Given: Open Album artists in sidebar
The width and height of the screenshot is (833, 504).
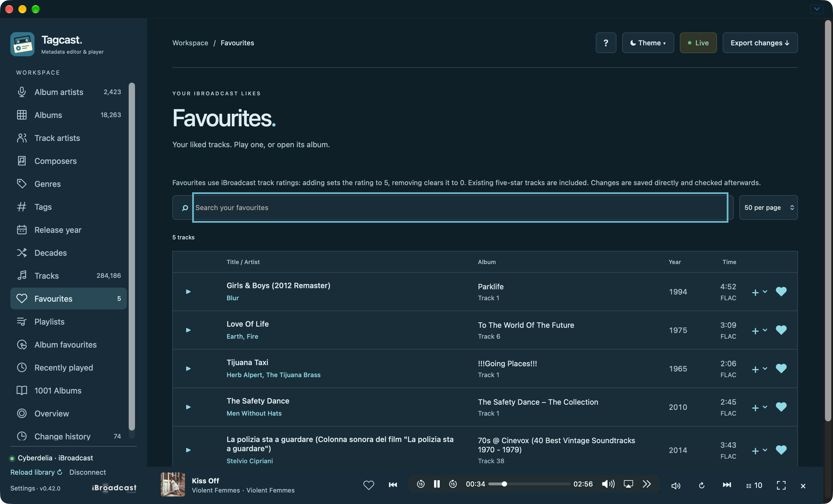Looking at the screenshot, I should (69, 92).
